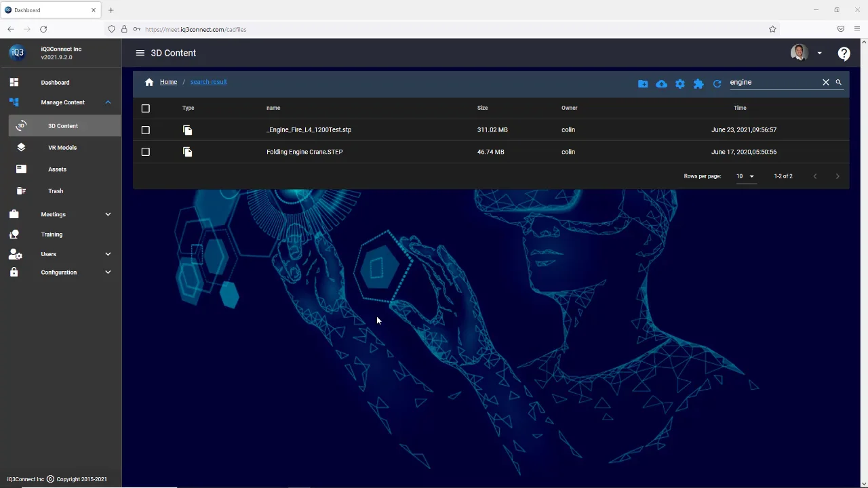Open VR Models in the sidebar
The image size is (868, 488).
(x=62, y=148)
